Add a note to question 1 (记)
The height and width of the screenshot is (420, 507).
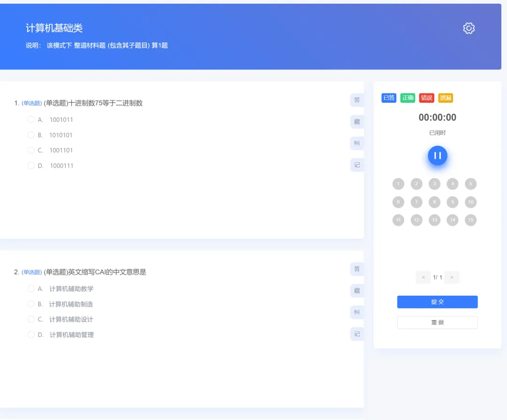(x=357, y=165)
